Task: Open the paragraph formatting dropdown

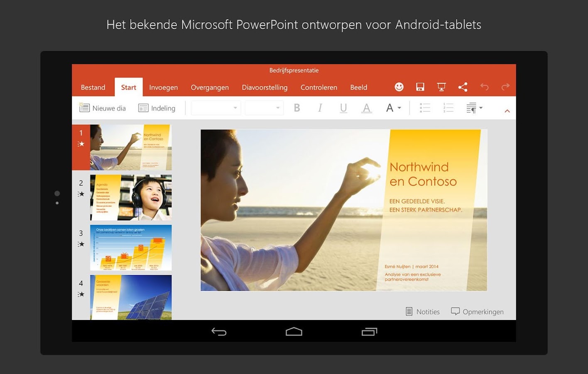Action: (x=474, y=108)
